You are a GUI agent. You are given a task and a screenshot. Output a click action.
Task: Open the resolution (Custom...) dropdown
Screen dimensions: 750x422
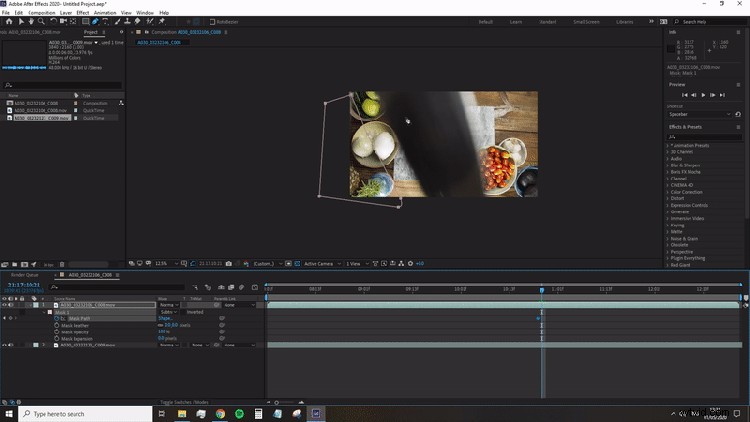tap(267, 264)
